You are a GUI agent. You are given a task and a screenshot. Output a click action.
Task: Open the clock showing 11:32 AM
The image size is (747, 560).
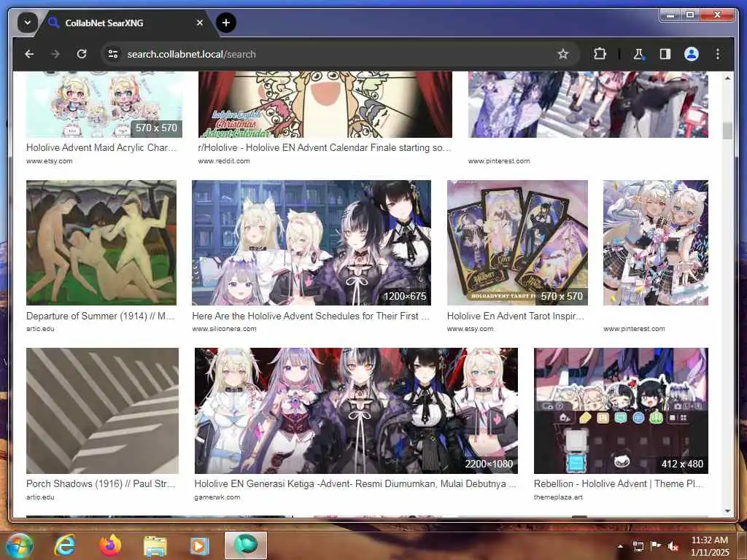coord(710,546)
